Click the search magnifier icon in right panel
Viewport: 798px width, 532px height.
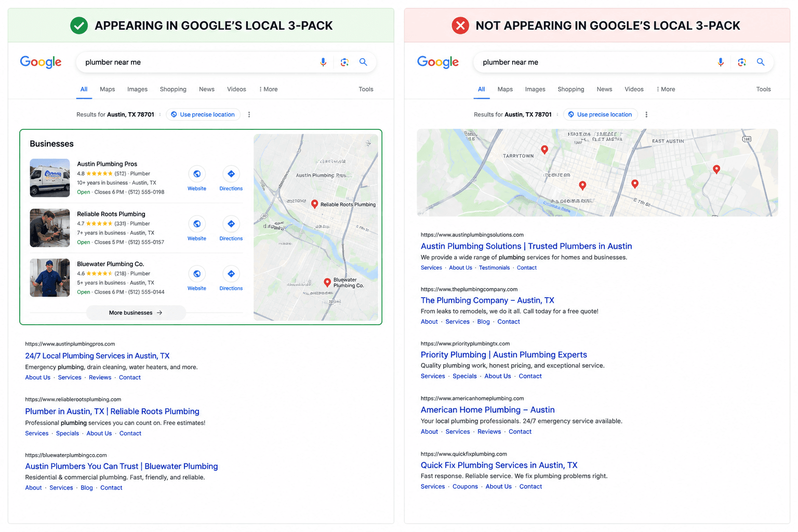[761, 62]
